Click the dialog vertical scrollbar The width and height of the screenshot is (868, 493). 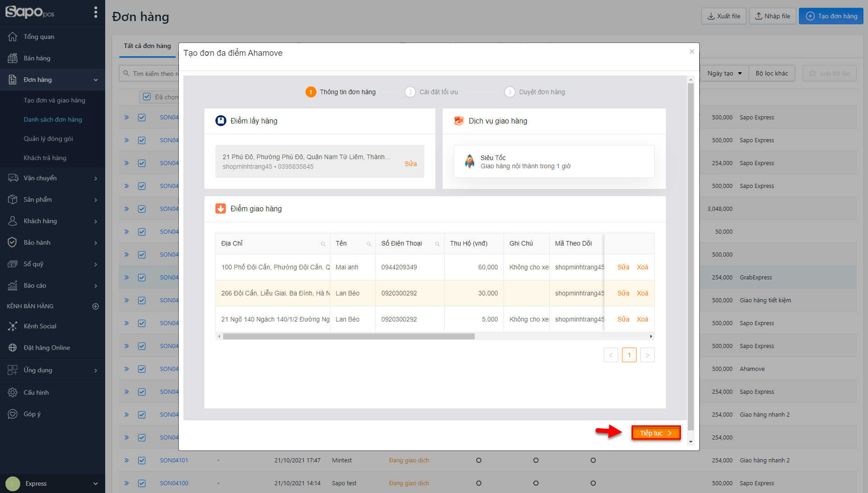click(x=691, y=256)
